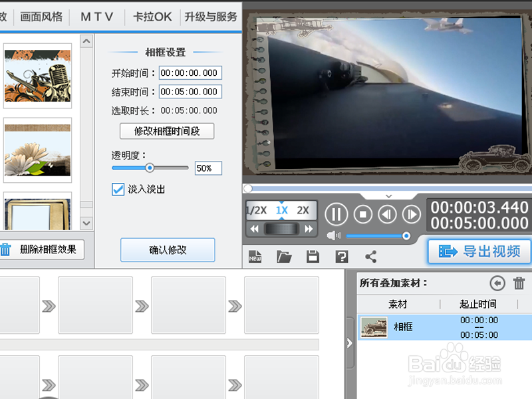Click the 00:00:03.440 current time display
Viewport: 532px width, 399px height.
click(x=479, y=207)
